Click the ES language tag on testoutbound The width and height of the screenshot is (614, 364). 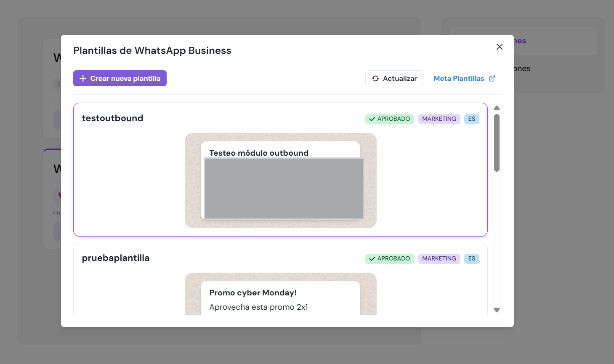point(471,119)
